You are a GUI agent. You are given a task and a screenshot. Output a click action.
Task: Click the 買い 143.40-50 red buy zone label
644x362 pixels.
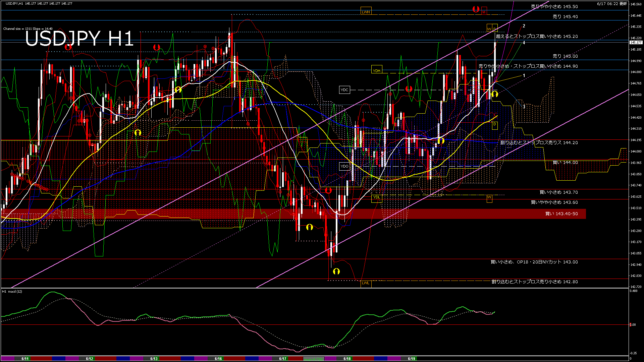point(561,214)
